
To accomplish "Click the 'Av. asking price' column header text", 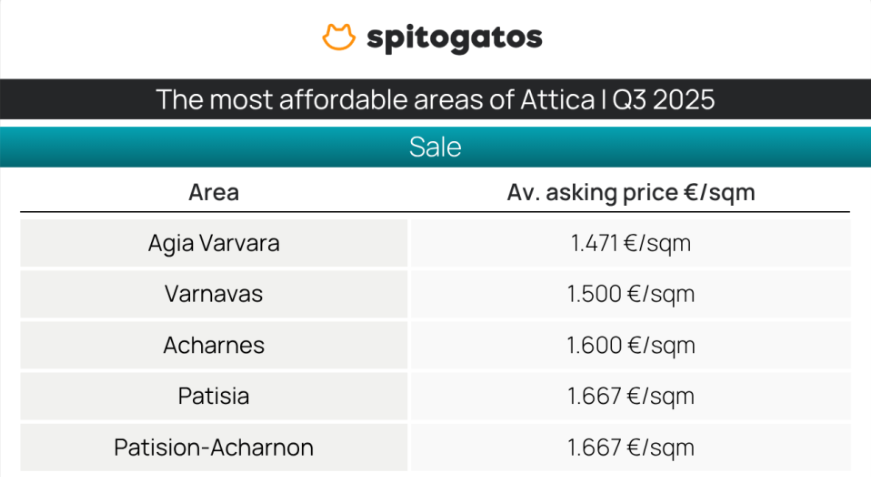I will click(596, 192).
